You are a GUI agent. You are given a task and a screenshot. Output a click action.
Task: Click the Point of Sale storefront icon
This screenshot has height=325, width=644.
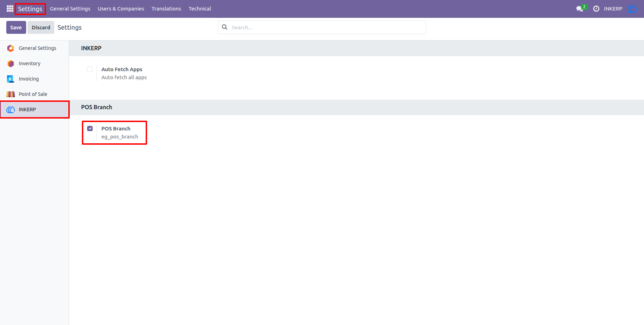click(11, 94)
